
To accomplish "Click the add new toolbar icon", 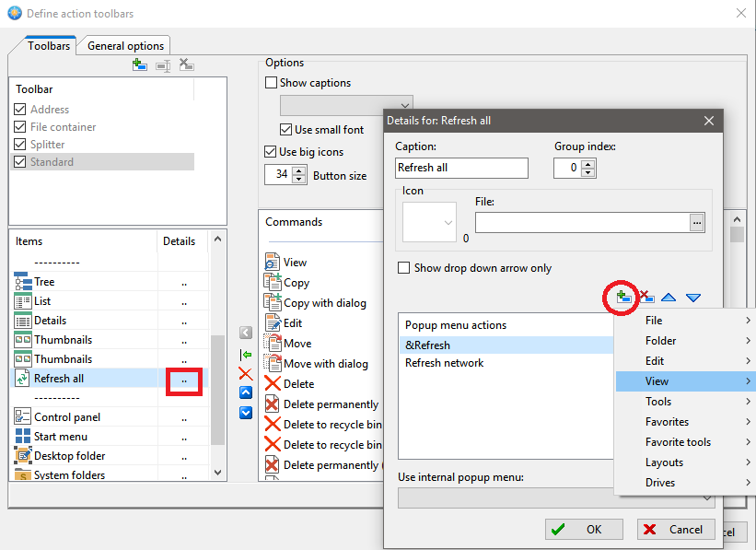I will (139, 64).
